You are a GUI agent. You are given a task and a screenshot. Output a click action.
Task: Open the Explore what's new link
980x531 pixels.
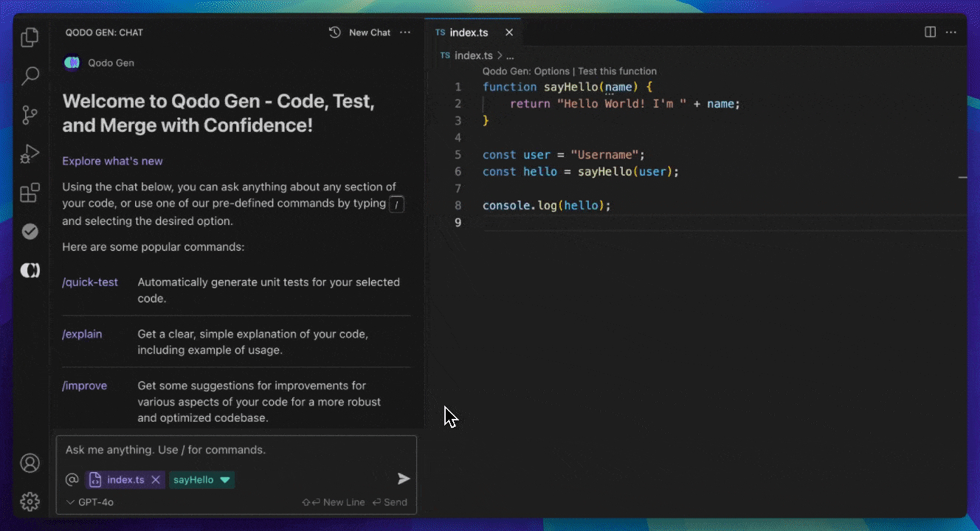(x=112, y=161)
